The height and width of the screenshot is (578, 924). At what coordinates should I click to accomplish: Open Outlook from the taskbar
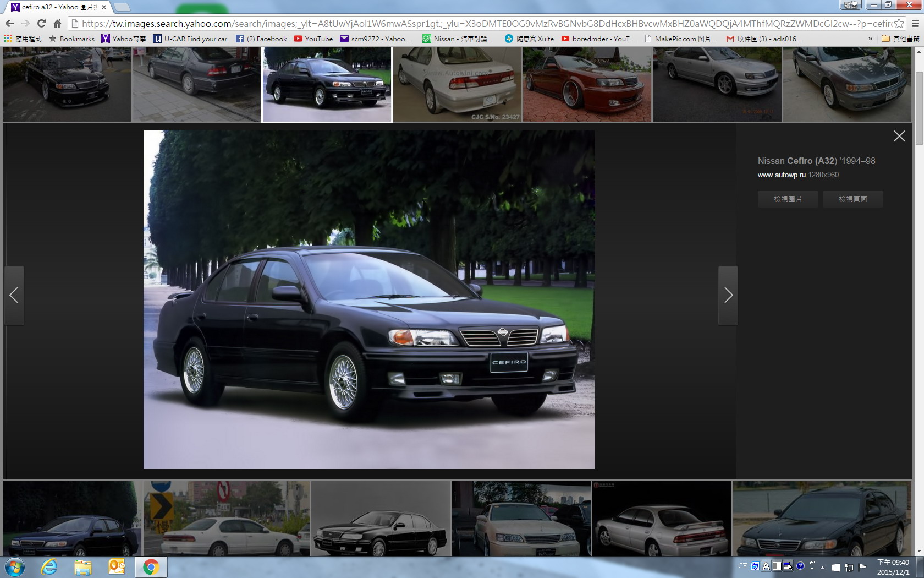click(x=117, y=567)
